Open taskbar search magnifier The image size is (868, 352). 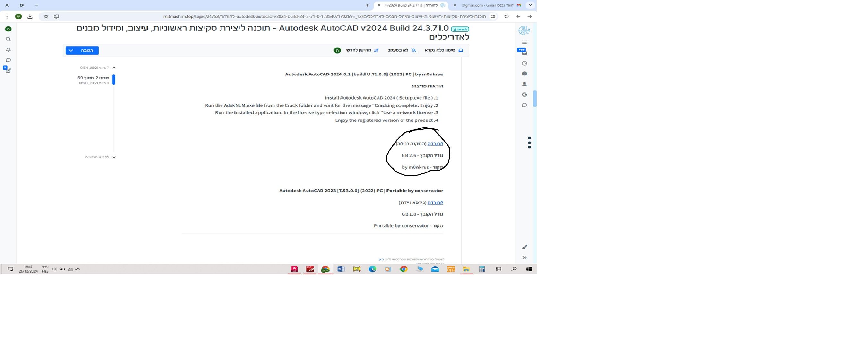tap(514, 269)
